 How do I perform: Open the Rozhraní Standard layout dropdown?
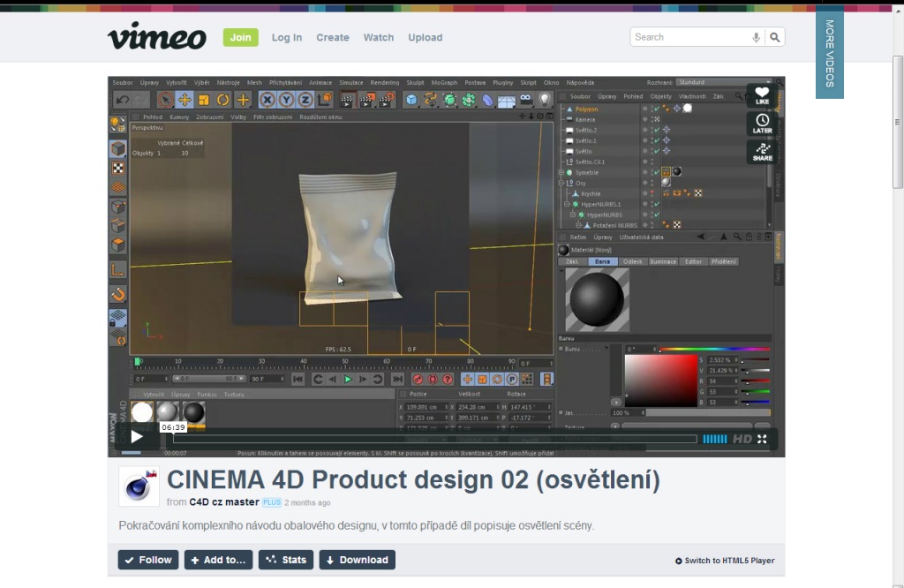724,82
